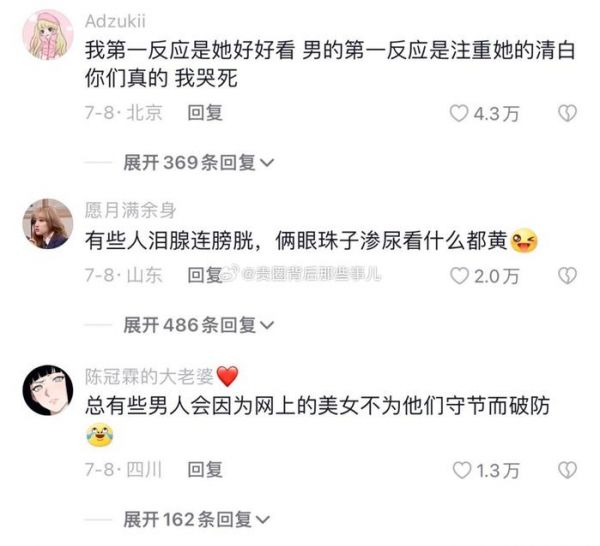Visit 陈冠霖的大老婆 username link
Screen dimensions: 600x546
149,376
